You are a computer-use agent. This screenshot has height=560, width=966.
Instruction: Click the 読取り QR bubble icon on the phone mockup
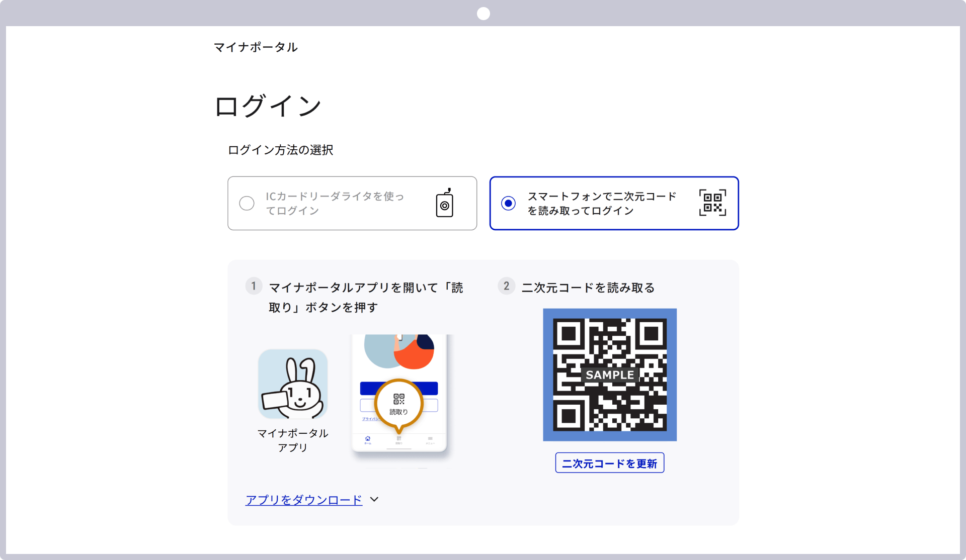[x=399, y=405]
